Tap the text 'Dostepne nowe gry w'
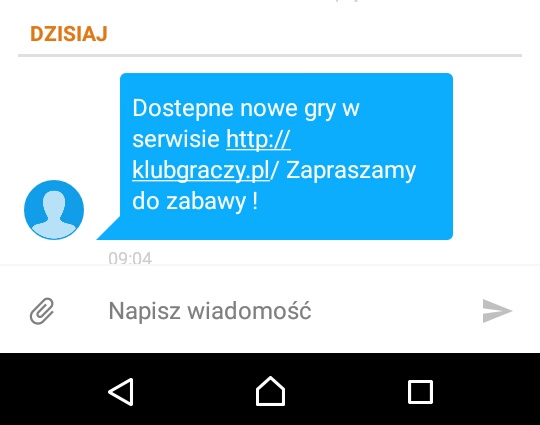 tap(246, 108)
